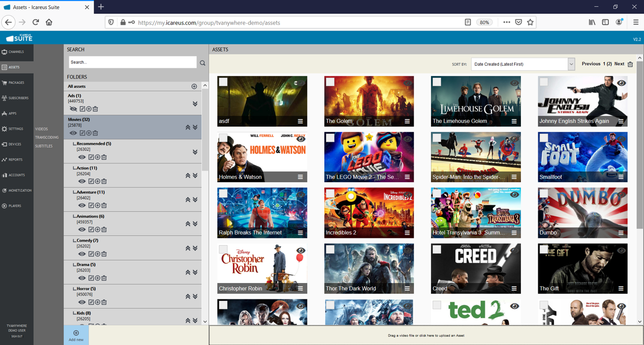Tick the Holmes & Watson checkbox
The height and width of the screenshot is (345, 644).
pos(223,138)
